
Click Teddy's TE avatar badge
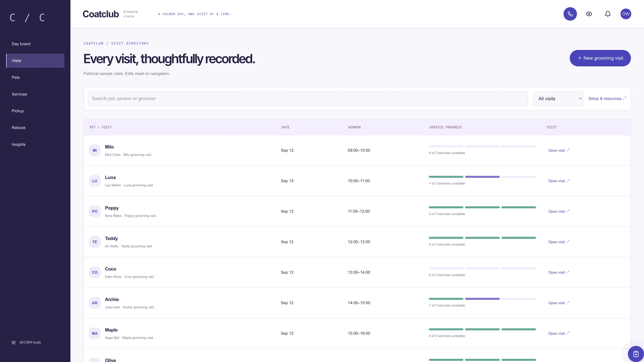point(95,242)
